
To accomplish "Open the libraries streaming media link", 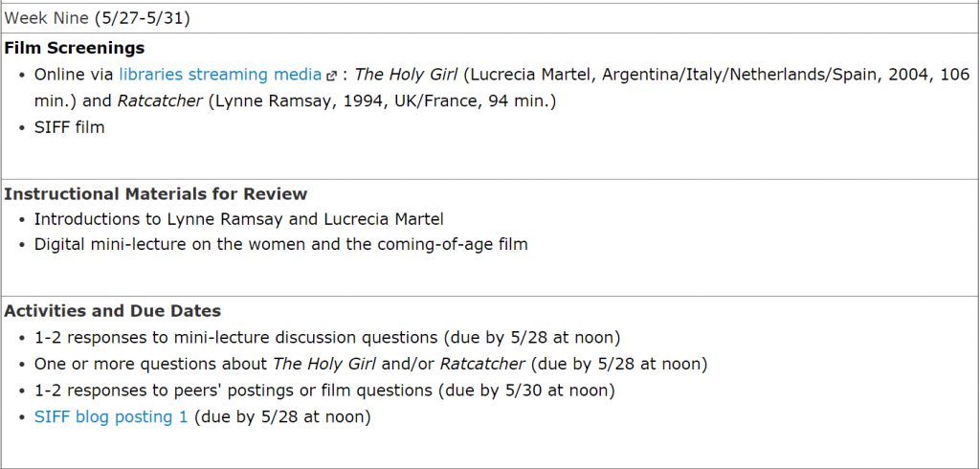I will [221, 74].
